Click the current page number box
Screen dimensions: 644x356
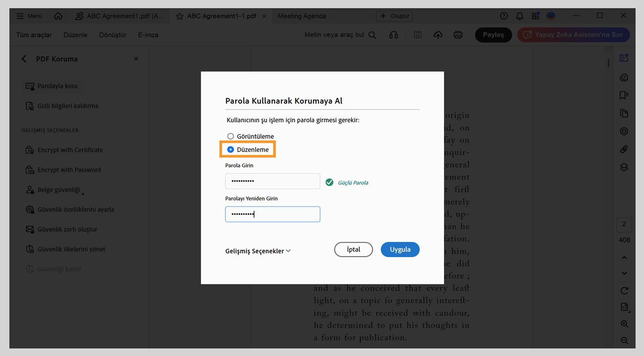624,224
